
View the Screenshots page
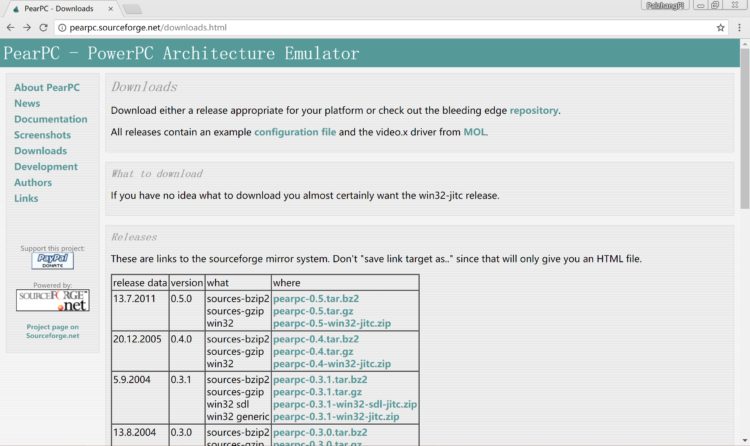click(43, 135)
